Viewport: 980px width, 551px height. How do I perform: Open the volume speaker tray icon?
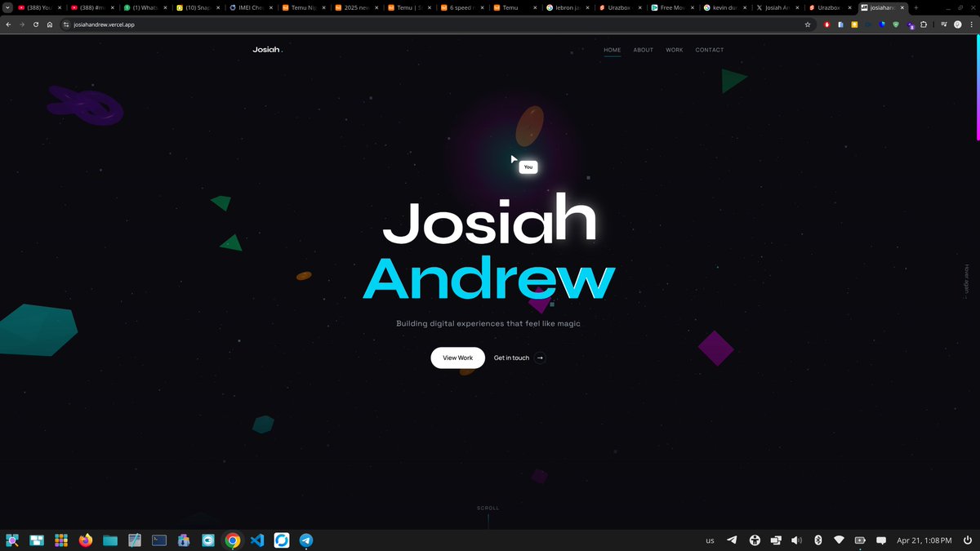coord(796,540)
